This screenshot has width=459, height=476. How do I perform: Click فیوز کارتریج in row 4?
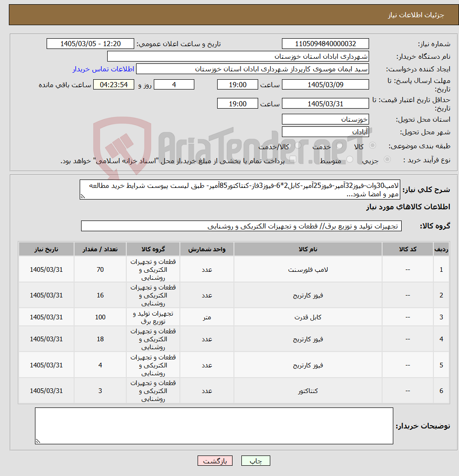(308, 339)
